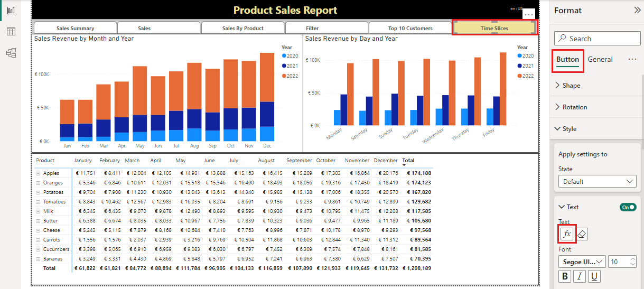Click the Product Sales Report title
644x289 pixels.
click(x=285, y=10)
